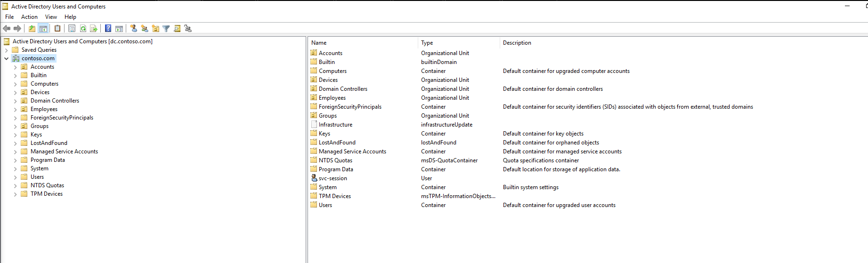The image size is (868, 263).
Task: Create new organizational unit with toolbar icon
Action: click(155, 29)
